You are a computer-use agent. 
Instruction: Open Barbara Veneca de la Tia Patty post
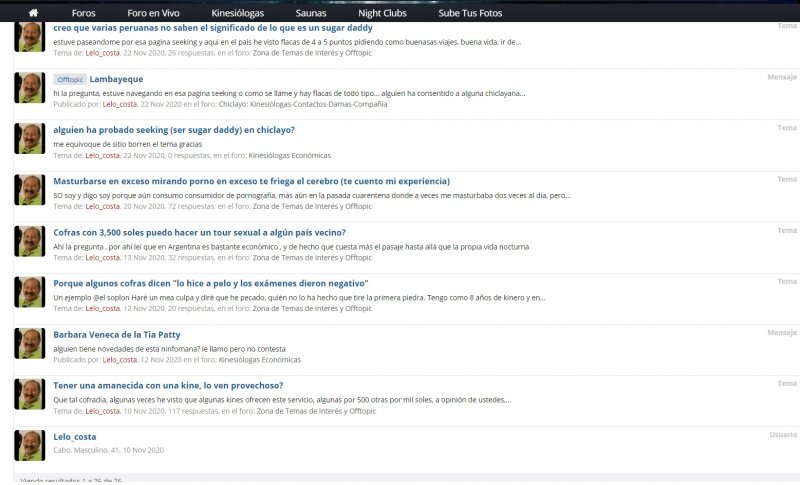[117, 334]
